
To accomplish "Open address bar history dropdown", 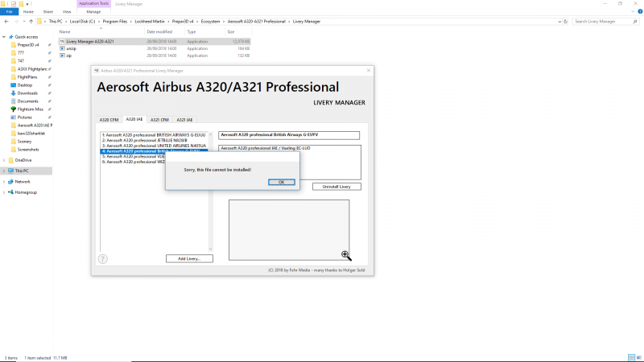I will pos(559,22).
